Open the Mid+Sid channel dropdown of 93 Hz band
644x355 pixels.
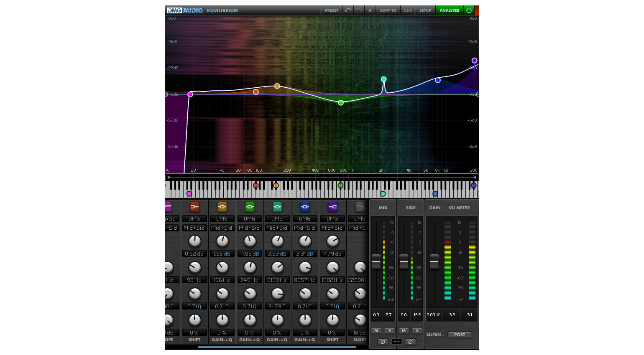(194, 228)
